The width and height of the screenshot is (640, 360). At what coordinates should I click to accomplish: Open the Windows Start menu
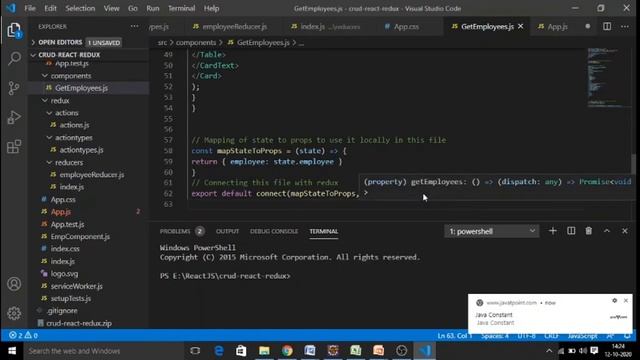(x=12, y=351)
